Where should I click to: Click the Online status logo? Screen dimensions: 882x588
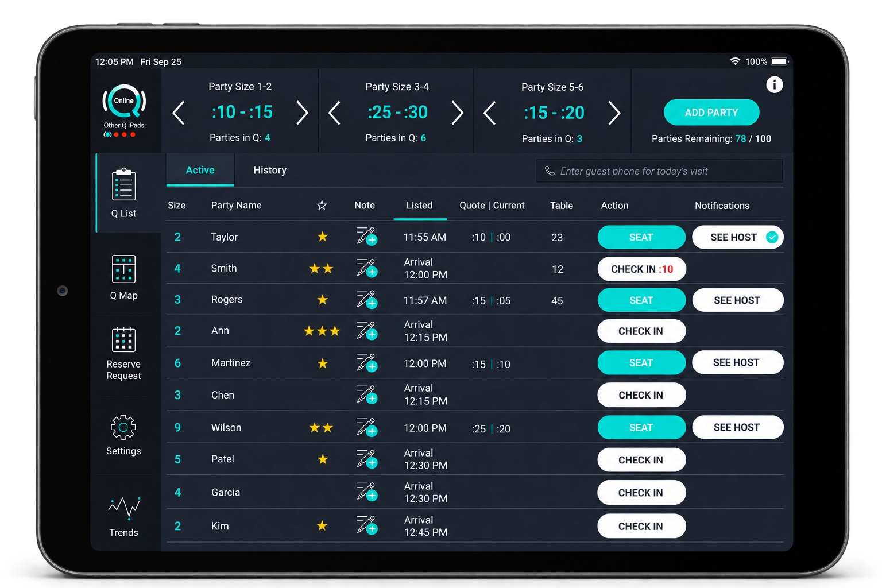[x=124, y=101]
